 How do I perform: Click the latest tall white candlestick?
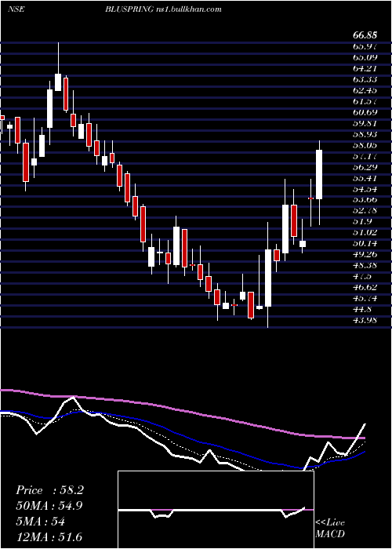point(319,174)
